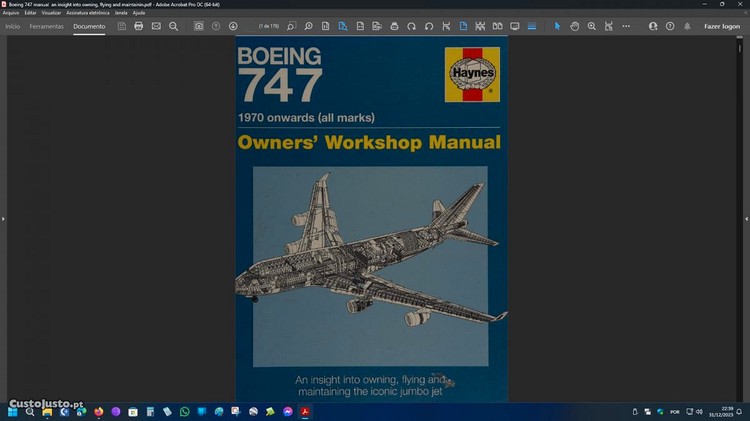Open the Help question mark icon
Screen dimensions: 750x421
pyautogui.click(x=670, y=26)
